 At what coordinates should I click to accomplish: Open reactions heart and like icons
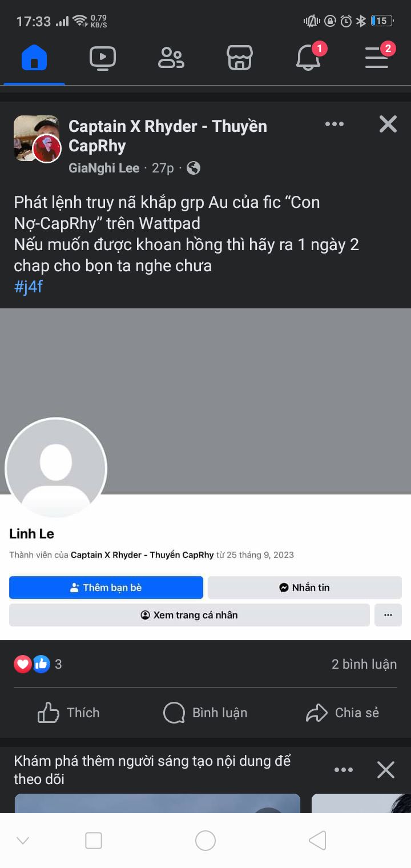tap(32, 664)
